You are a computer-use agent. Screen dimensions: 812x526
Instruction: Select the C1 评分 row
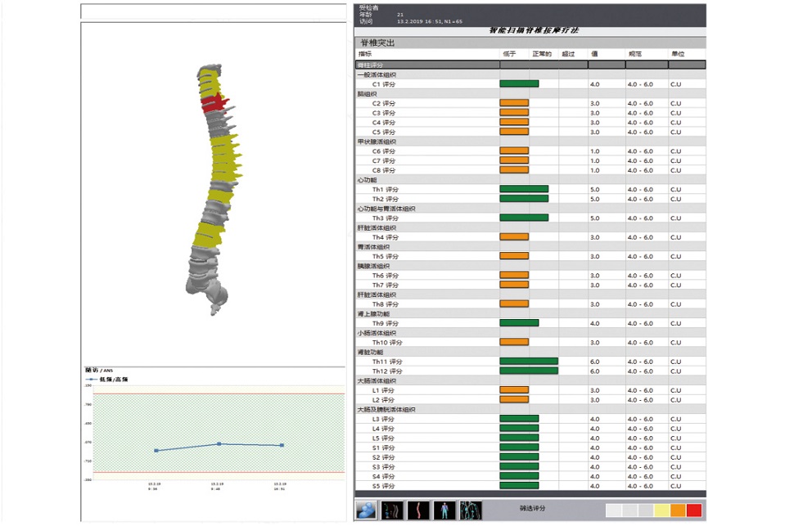pyautogui.click(x=384, y=83)
